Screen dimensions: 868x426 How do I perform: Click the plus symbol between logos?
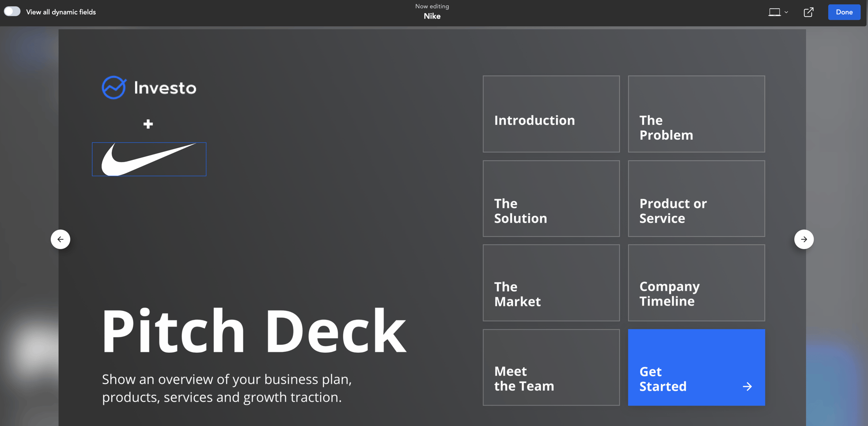pyautogui.click(x=148, y=124)
